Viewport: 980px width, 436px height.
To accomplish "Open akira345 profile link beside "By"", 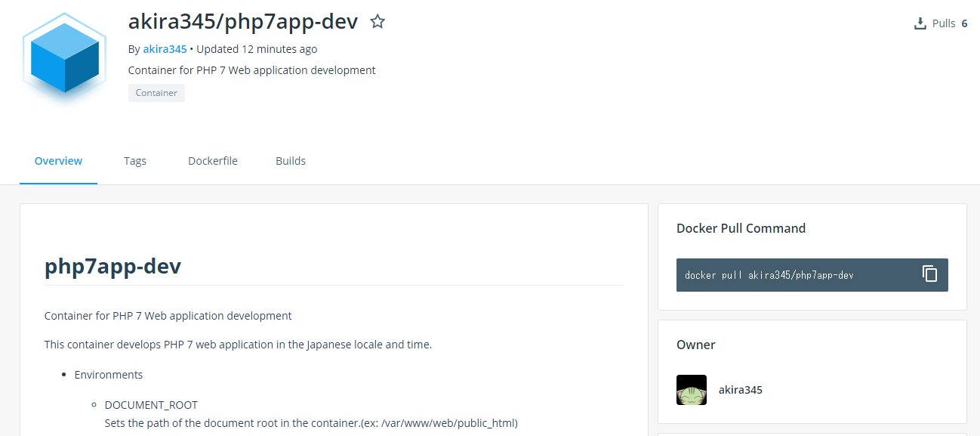I will 165,49.
